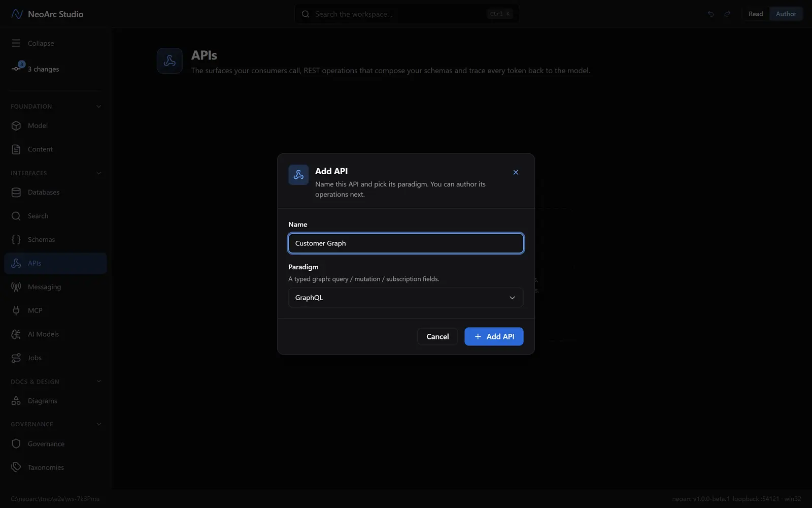
Task: Click the workspace path in status bar
Action: pyautogui.click(x=55, y=499)
